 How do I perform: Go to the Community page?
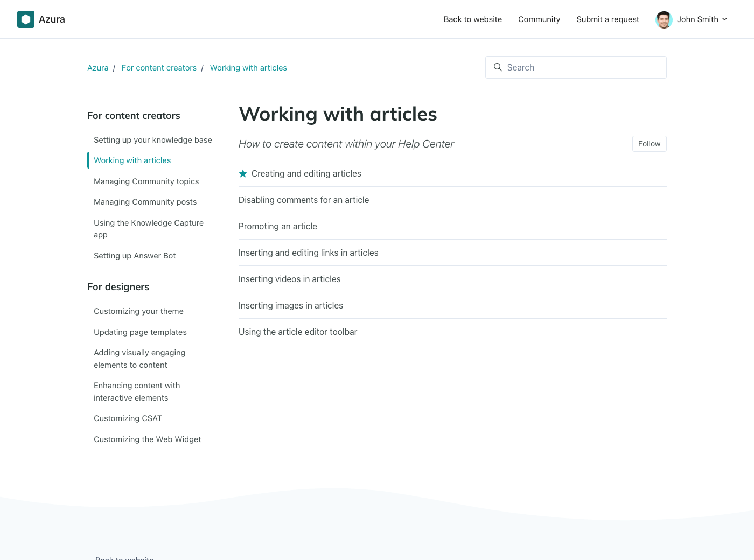(x=539, y=19)
